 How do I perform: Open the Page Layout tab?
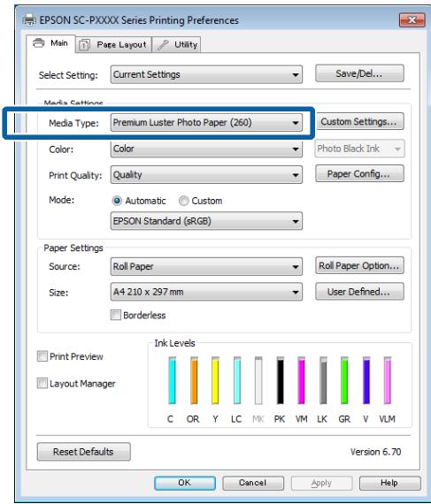pos(113,45)
